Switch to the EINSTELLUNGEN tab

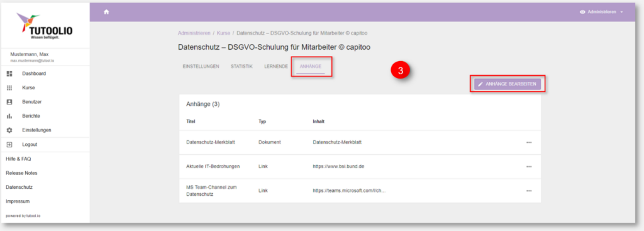click(201, 66)
